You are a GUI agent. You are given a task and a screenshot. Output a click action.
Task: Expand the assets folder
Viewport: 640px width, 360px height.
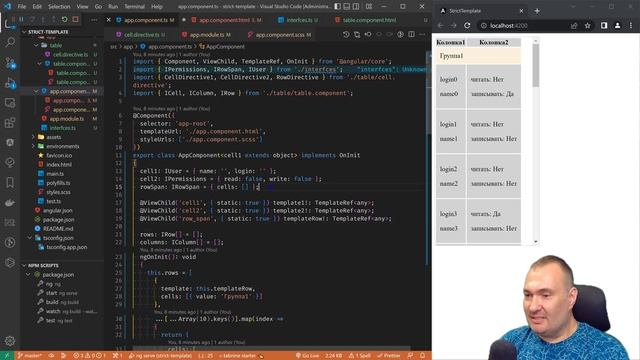pos(33,137)
